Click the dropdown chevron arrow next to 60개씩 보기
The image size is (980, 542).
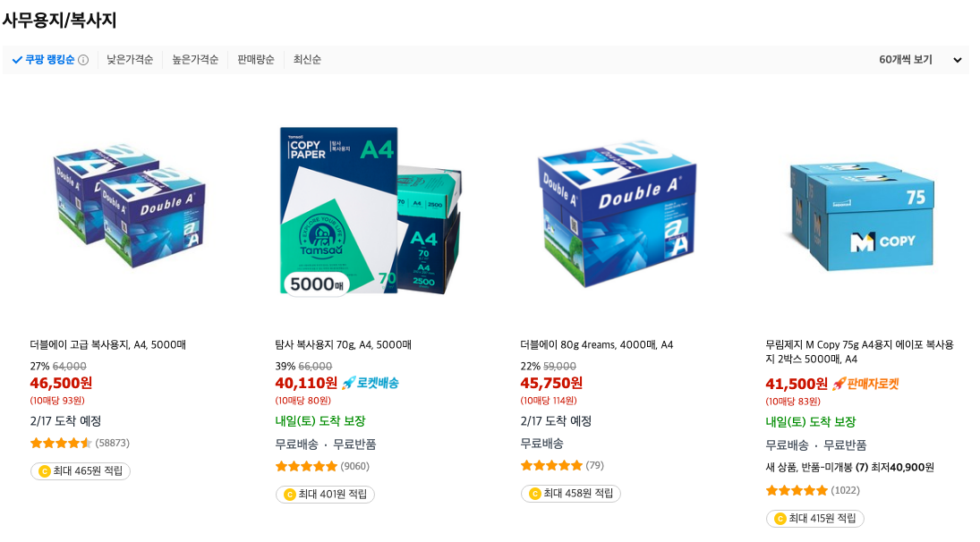click(x=957, y=61)
